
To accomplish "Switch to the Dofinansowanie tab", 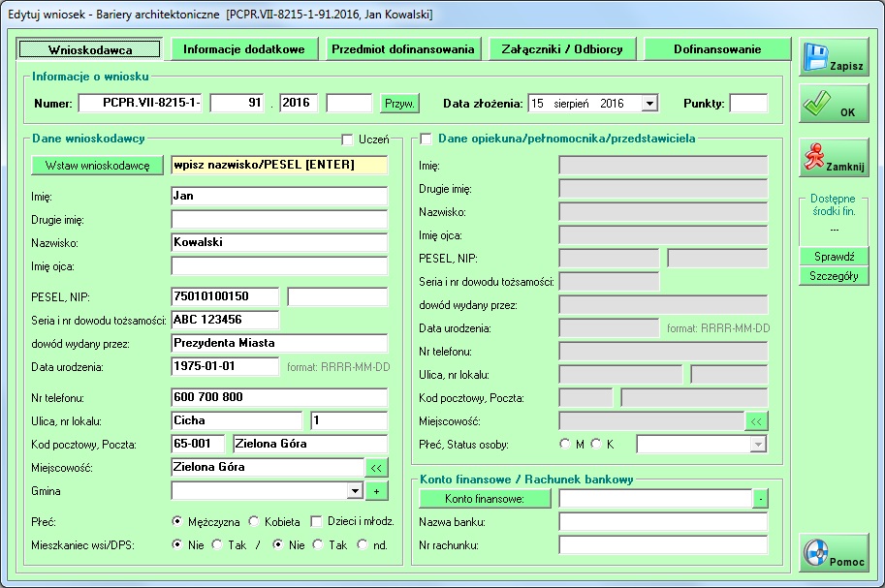I will [717, 49].
